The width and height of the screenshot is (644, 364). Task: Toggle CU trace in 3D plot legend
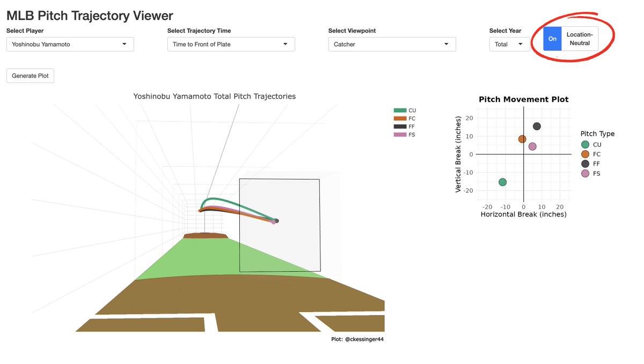[x=405, y=110]
